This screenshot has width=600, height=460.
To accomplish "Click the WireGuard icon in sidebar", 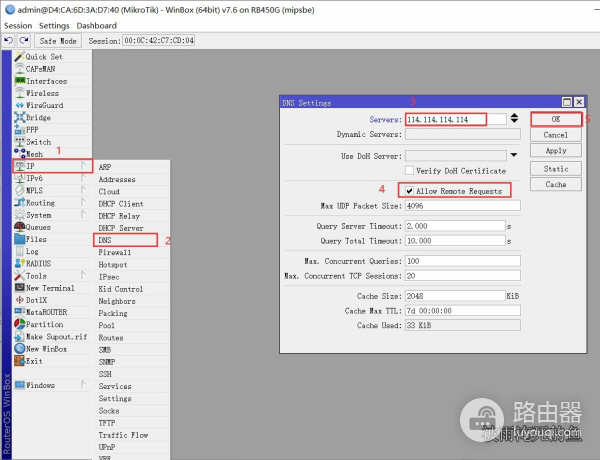I will pyautogui.click(x=20, y=105).
